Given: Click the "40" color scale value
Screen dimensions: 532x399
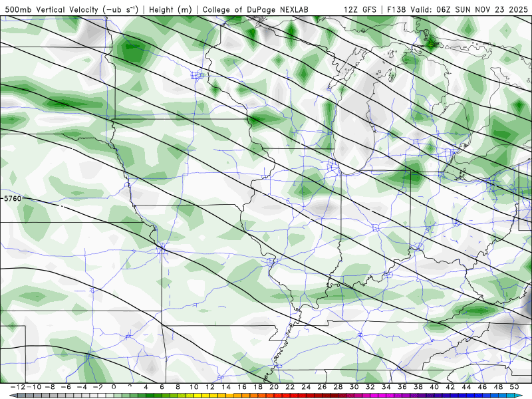Looking at the screenshot, I should click(x=434, y=387).
